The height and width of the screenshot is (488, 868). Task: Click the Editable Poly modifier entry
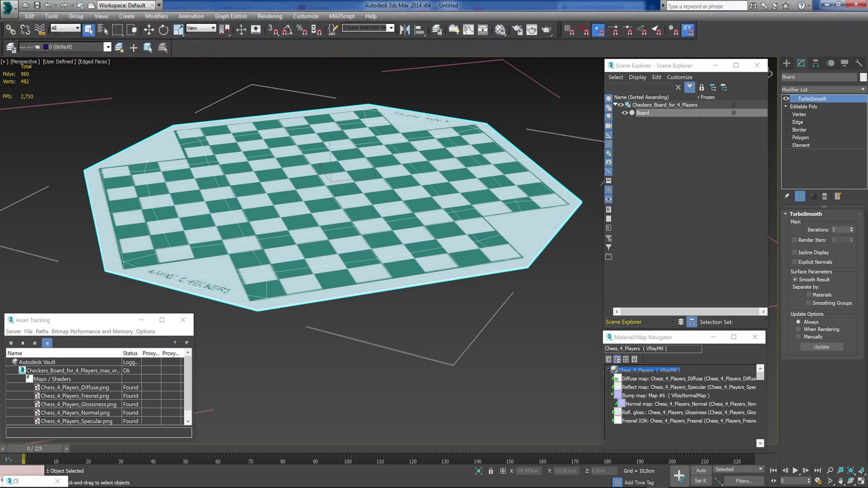click(805, 106)
